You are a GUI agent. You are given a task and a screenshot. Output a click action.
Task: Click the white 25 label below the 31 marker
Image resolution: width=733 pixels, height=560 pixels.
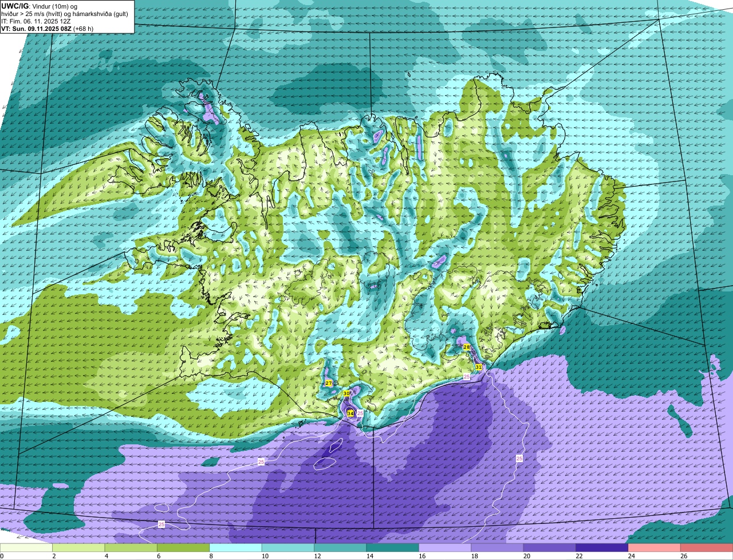click(466, 376)
